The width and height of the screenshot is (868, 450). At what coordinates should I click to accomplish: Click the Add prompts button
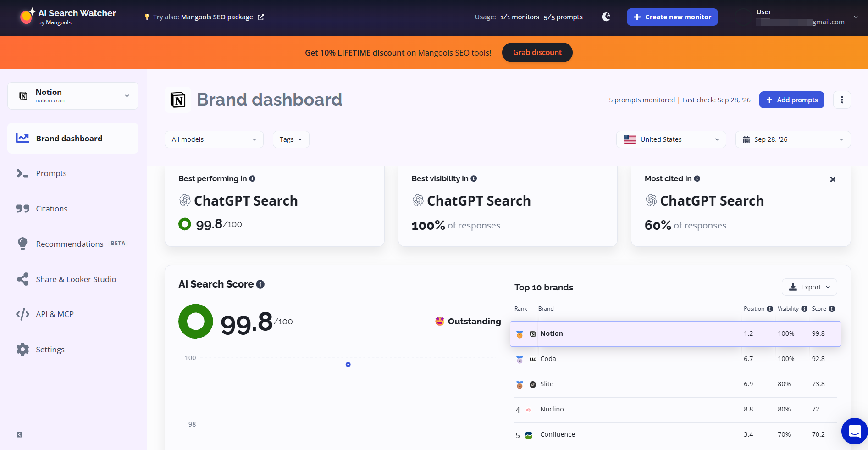(791, 100)
